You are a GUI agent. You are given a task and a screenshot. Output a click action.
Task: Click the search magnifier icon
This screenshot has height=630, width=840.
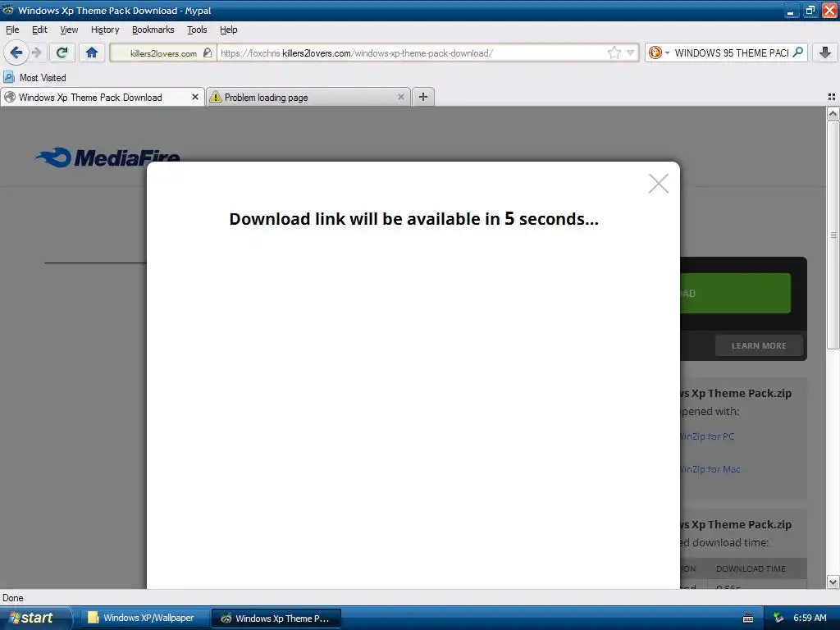(x=797, y=52)
